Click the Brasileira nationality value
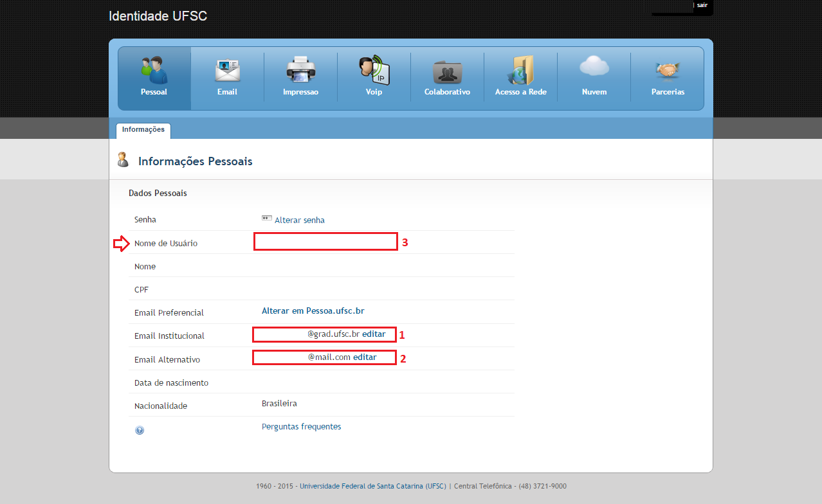The height and width of the screenshot is (504, 822). [x=279, y=404]
